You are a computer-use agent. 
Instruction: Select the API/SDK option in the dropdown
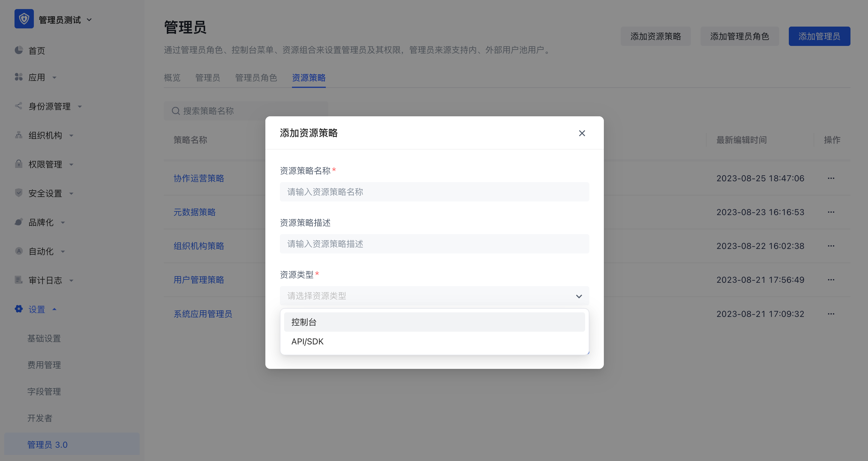point(307,341)
